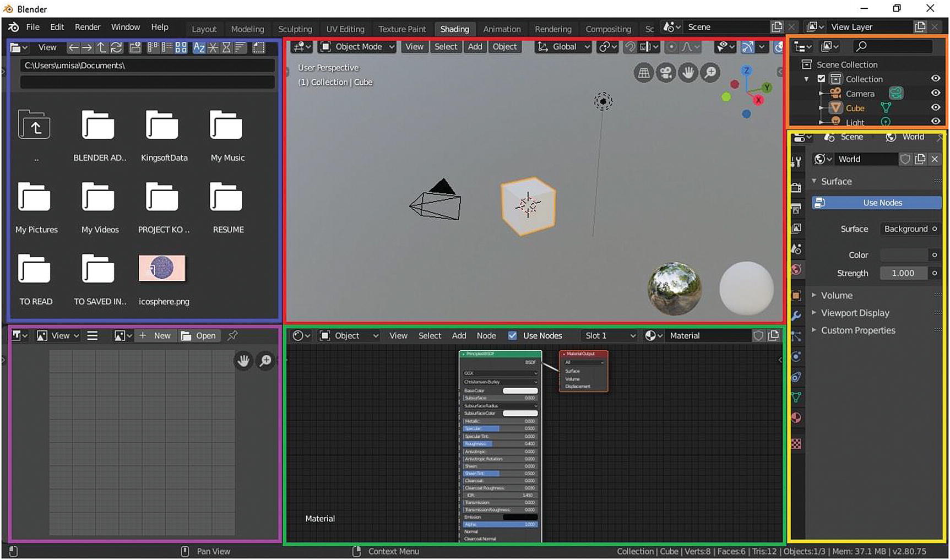Screen dimensions: 950x560
Task: Open the Render menu
Action: 88,27
